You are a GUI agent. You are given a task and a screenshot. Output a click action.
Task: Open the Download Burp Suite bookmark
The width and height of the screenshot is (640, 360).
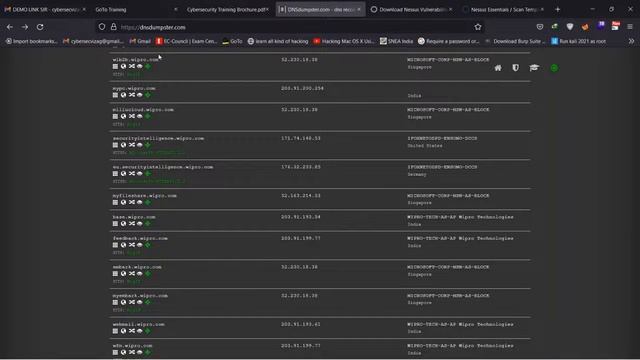[515, 41]
